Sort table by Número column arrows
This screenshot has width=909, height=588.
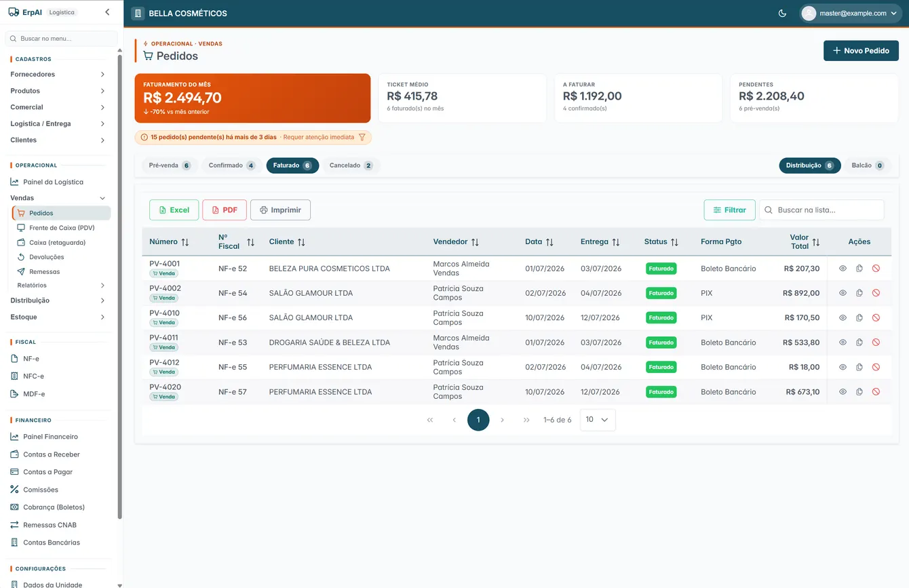185,242
